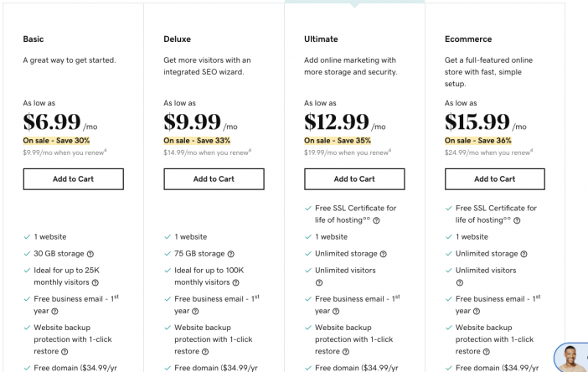Open help icon beside Ultimate Unlimited storage
Screen dimensions: 588x372
pyautogui.click(x=384, y=254)
